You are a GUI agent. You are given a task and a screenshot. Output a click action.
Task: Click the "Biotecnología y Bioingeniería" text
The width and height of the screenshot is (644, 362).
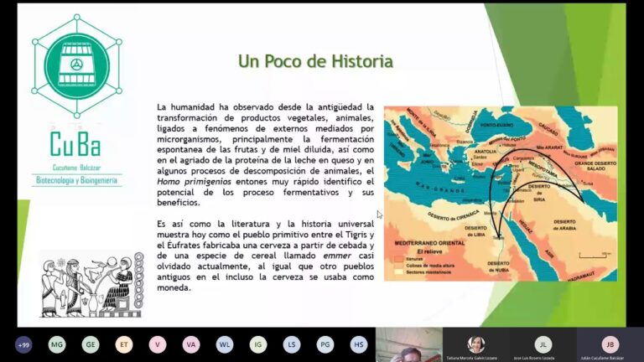tap(77, 179)
